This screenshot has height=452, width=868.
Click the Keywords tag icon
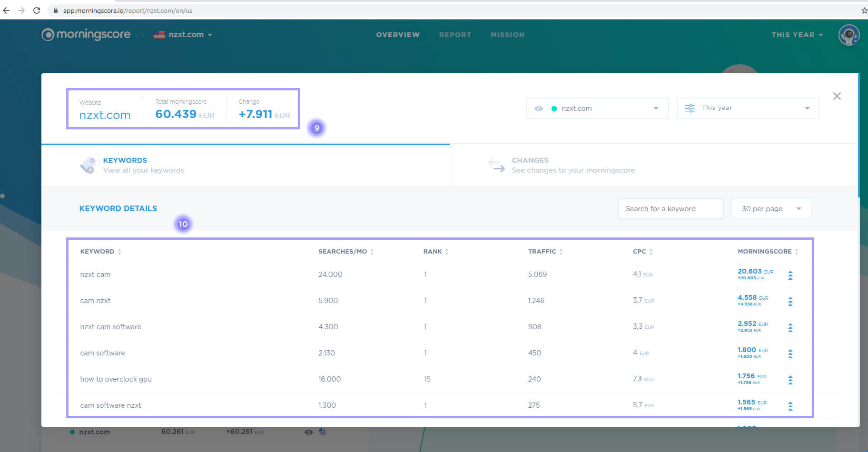88,165
